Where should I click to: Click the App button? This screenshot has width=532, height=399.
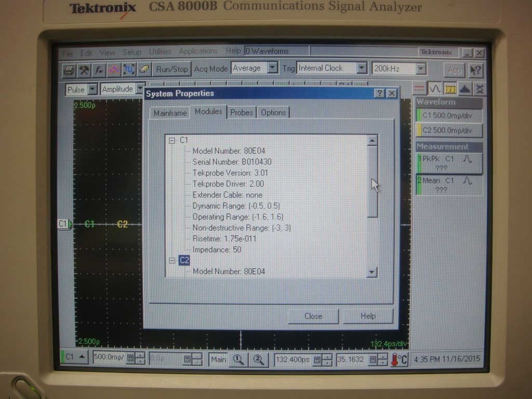pyautogui.click(x=454, y=70)
